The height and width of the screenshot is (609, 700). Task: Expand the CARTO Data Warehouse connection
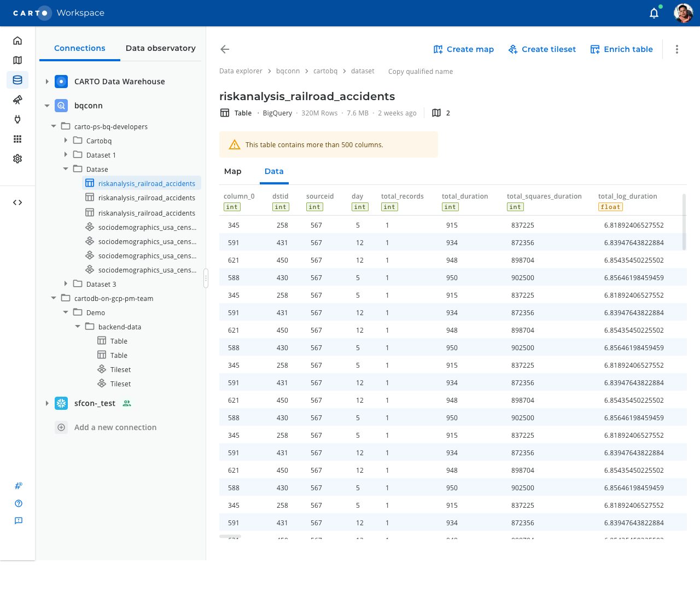point(47,82)
